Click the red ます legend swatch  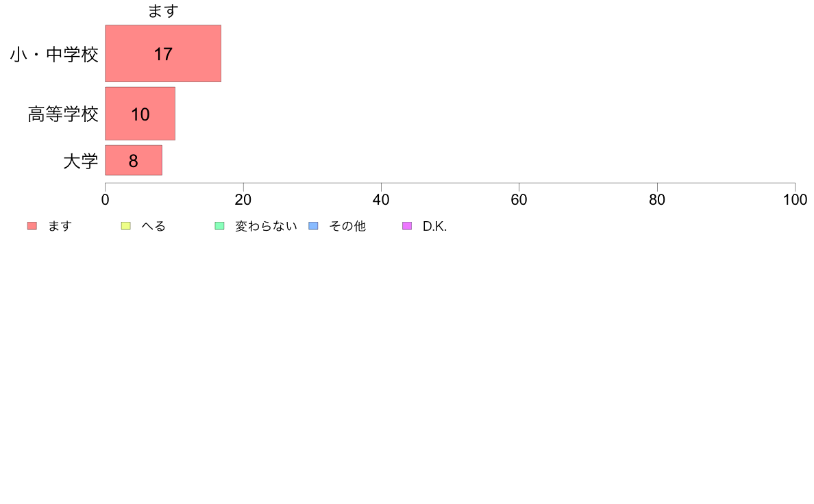click(32, 226)
